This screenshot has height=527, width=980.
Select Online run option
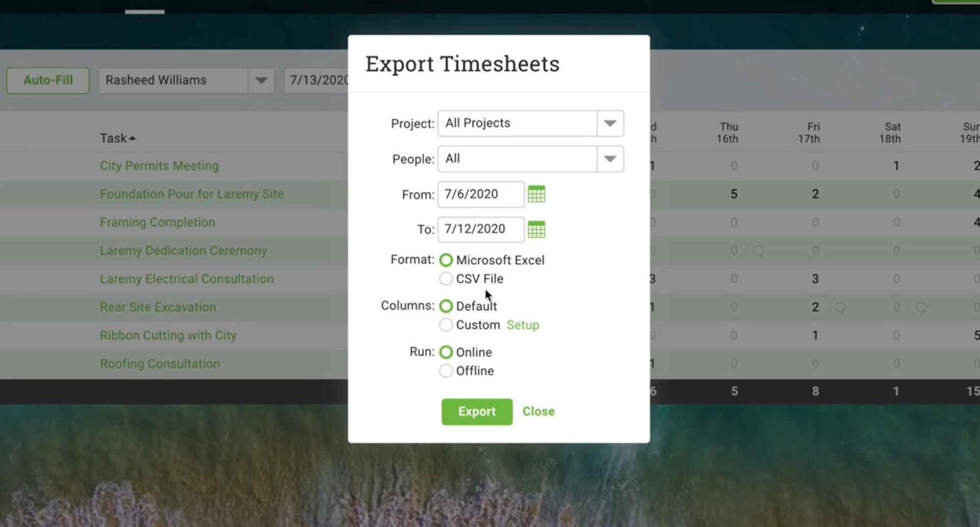[446, 352]
